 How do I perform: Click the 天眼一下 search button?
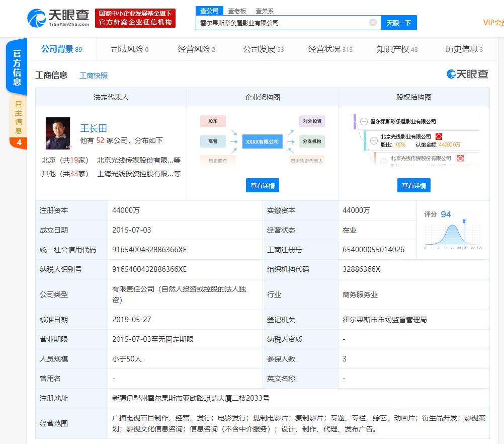click(x=398, y=23)
